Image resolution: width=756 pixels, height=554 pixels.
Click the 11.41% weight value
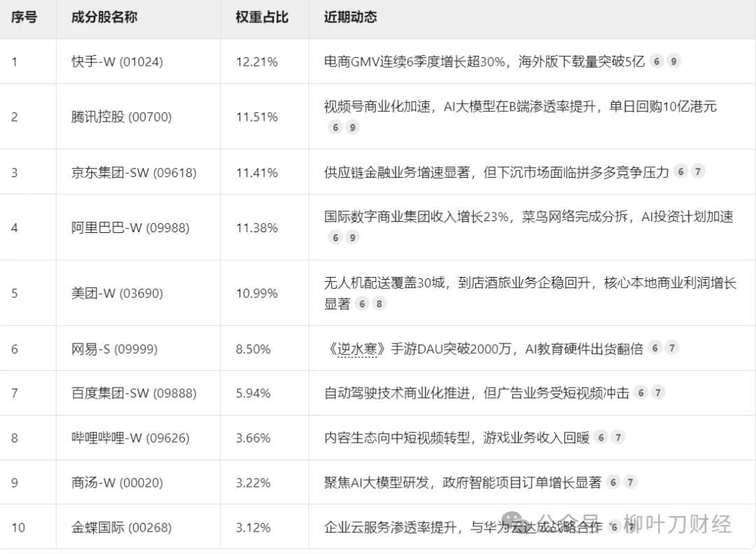pos(256,173)
